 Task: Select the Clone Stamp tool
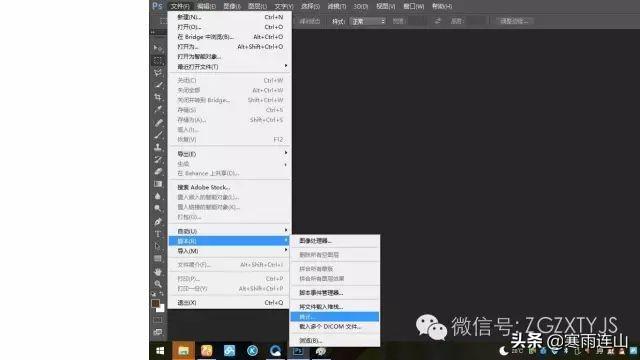tap(158, 147)
